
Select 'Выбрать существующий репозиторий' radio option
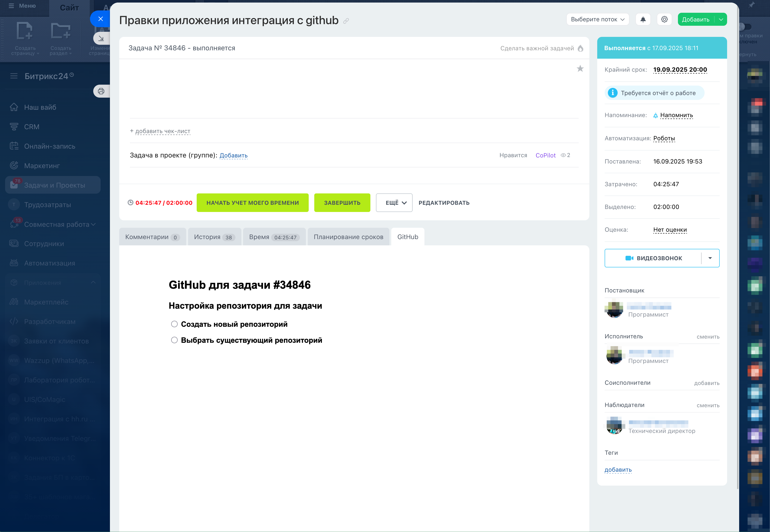click(x=174, y=340)
